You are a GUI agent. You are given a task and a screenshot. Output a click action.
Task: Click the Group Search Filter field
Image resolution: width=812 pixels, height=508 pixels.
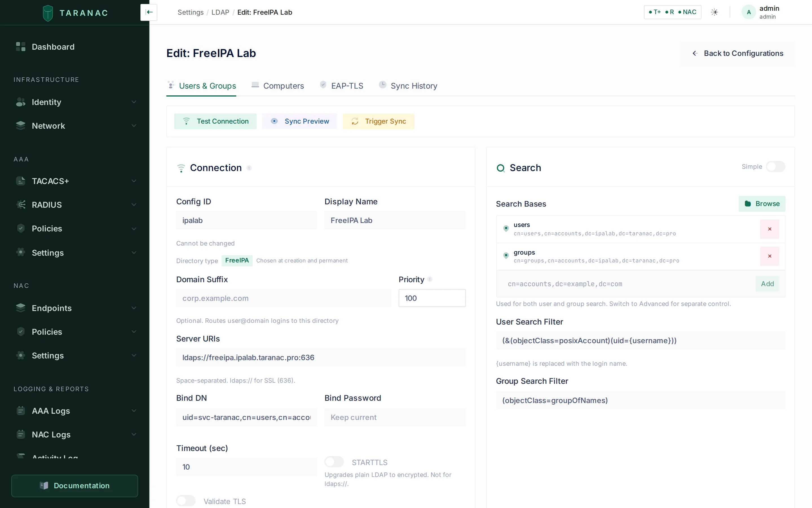640,400
